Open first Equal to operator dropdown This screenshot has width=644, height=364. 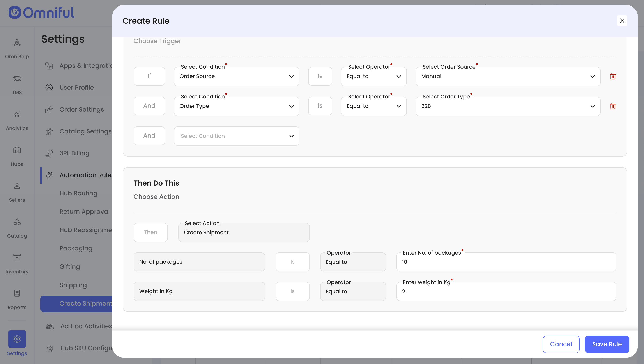[x=373, y=77]
